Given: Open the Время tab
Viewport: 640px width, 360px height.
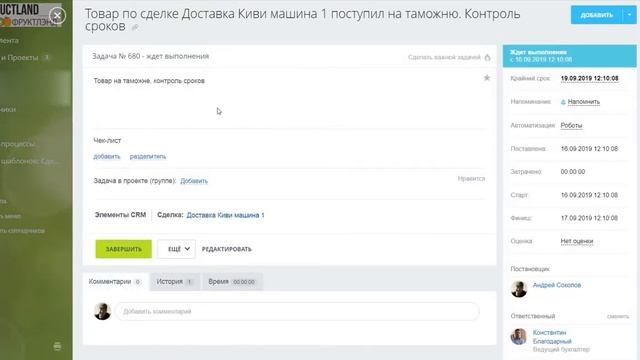Looking at the screenshot, I should pyautogui.click(x=232, y=282).
